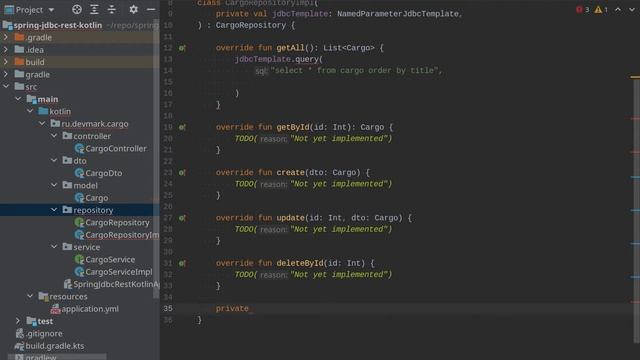Open Project panel settings gear
Screen dimensions: 640x360
coord(133,9)
